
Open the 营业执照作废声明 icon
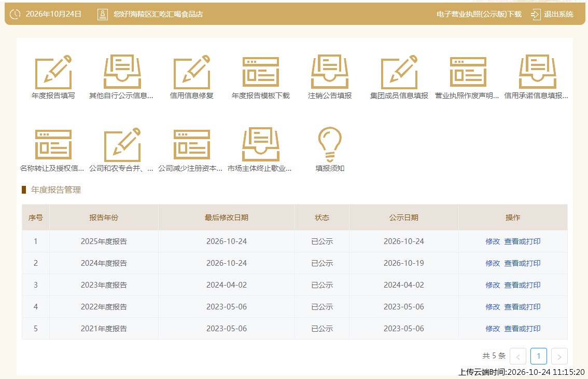point(468,72)
